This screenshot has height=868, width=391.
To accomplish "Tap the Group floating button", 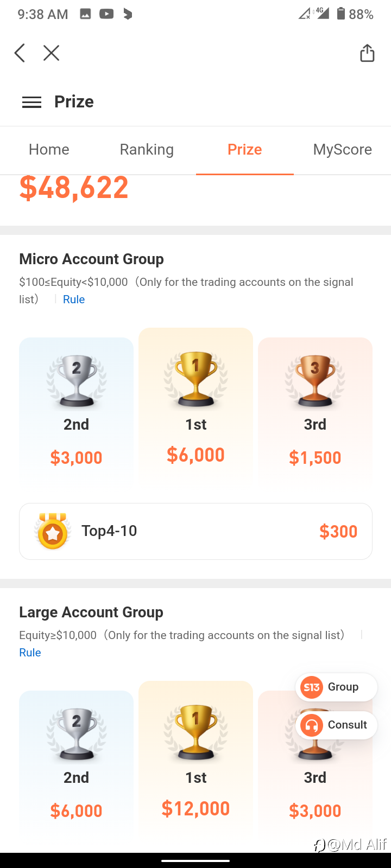I will [336, 687].
